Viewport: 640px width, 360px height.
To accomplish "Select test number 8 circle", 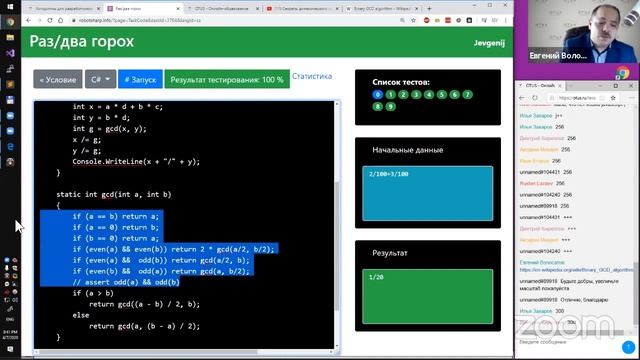I will (x=378, y=107).
